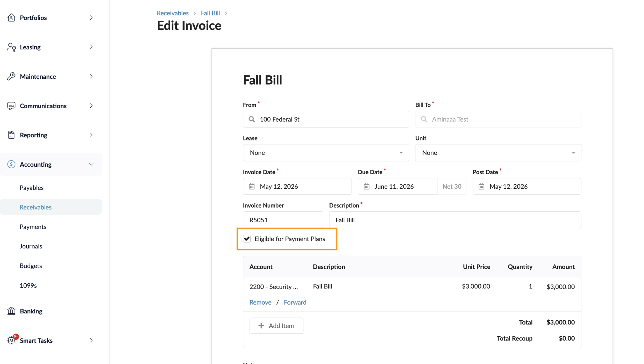
Task: Open Budgets in the sidebar
Action: [x=31, y=266]
